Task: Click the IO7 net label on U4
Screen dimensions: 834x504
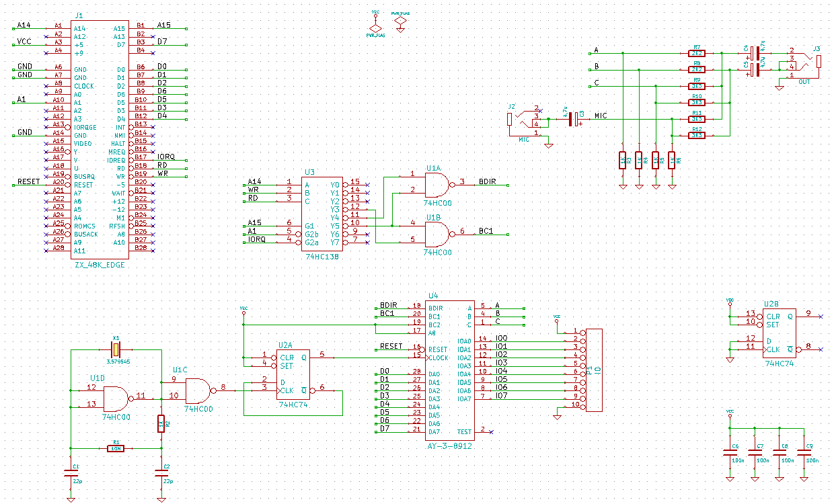Action: 502,396
